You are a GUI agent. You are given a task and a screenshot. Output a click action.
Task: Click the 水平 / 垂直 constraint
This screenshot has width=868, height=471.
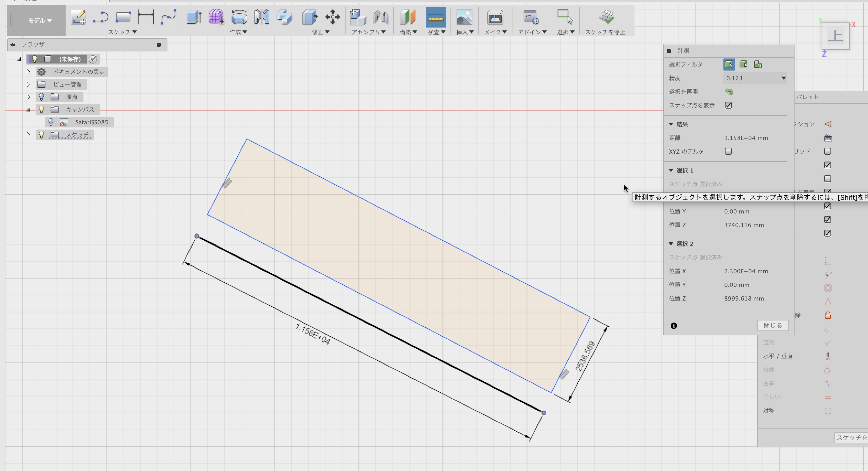pos(777,356)
